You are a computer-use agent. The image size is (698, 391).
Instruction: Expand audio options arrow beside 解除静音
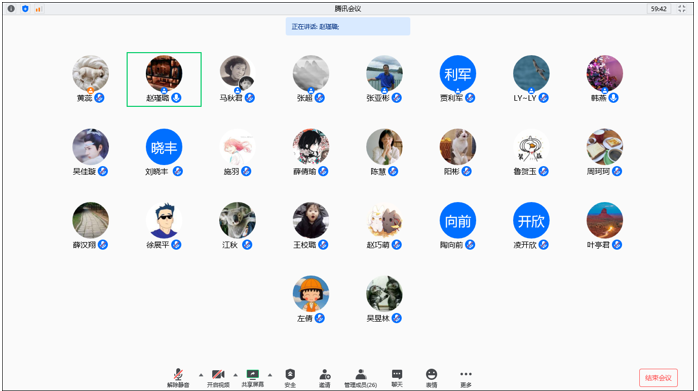201,375
